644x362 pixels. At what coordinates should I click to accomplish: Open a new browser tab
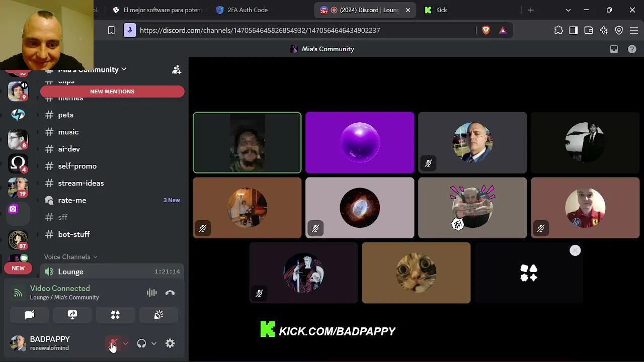(531, 10)
